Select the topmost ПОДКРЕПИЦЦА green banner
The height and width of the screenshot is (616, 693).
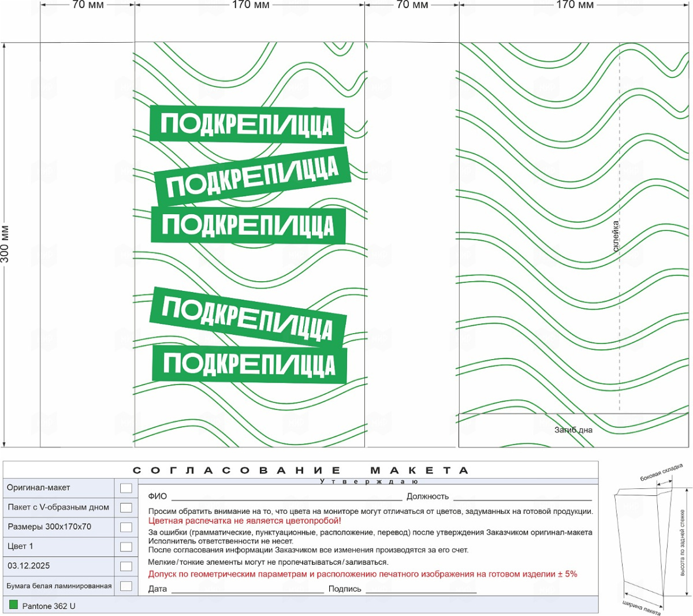click(247, 125)
